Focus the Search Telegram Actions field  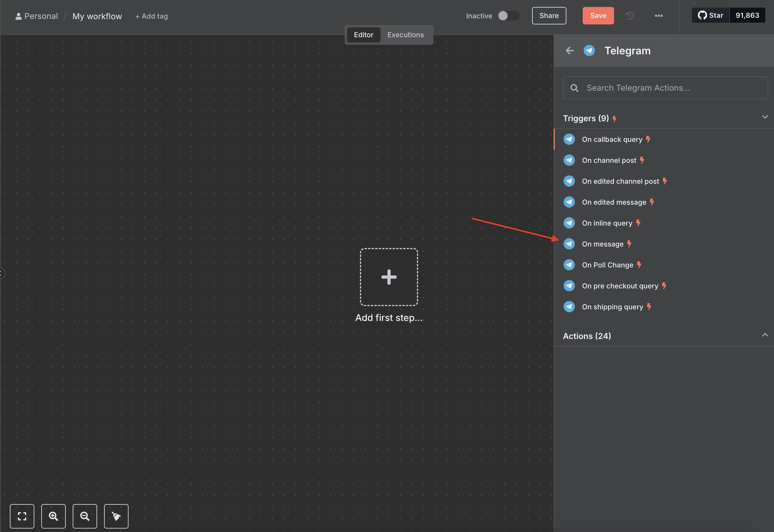click(x=665, y=88)
